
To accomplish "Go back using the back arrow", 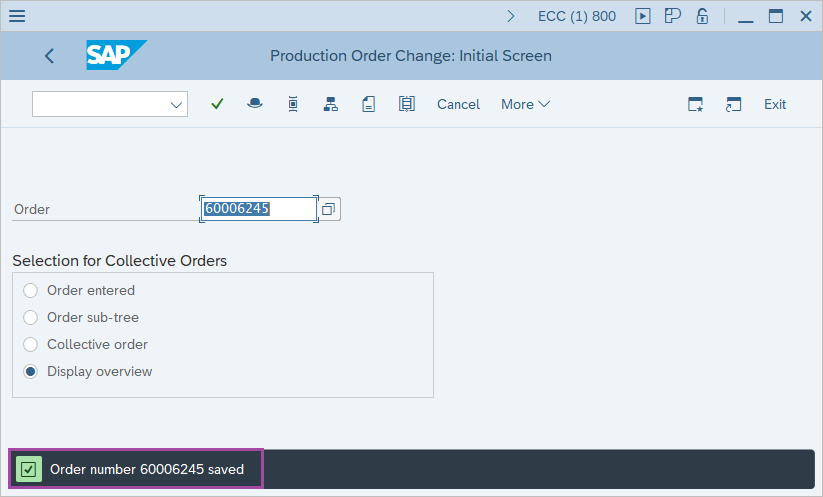I will tap(49, 56).
